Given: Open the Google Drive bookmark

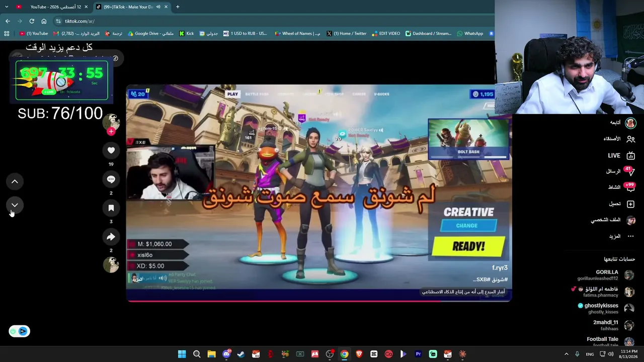Looking at the screenshot, I should point(151,34).
